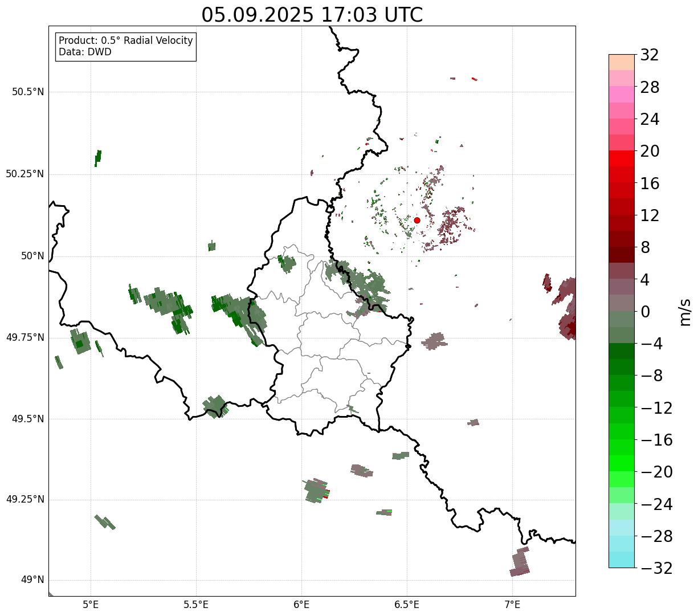
Task: Select the 20 tick label on the colorbar
Action: pyautogui.click(x=650, y=152)
